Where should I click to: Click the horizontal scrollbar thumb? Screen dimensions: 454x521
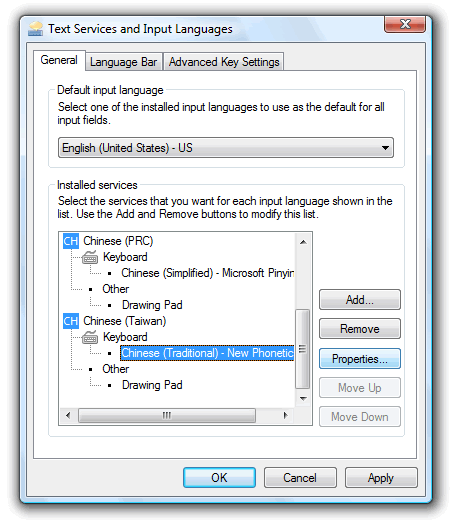click(x=167, y=415)
